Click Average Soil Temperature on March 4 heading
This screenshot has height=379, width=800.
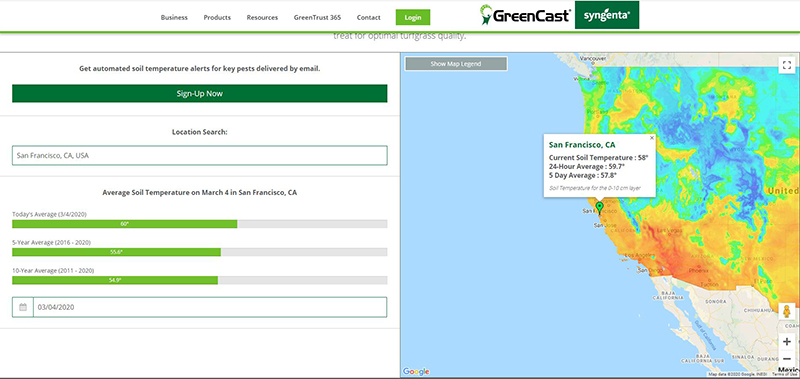coord(199,193)
